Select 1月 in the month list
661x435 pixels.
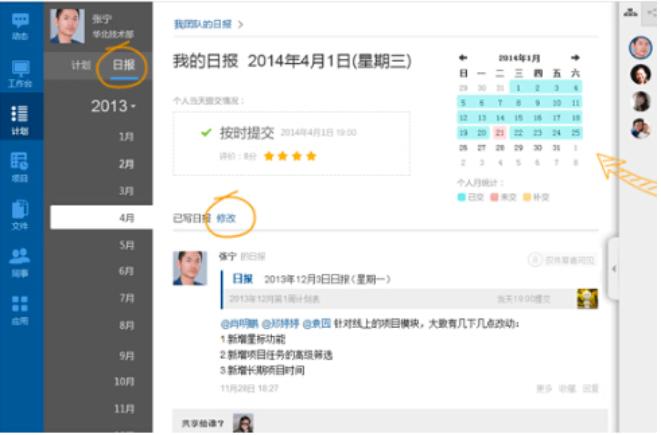pyautogui.click(x=126, y=137)
